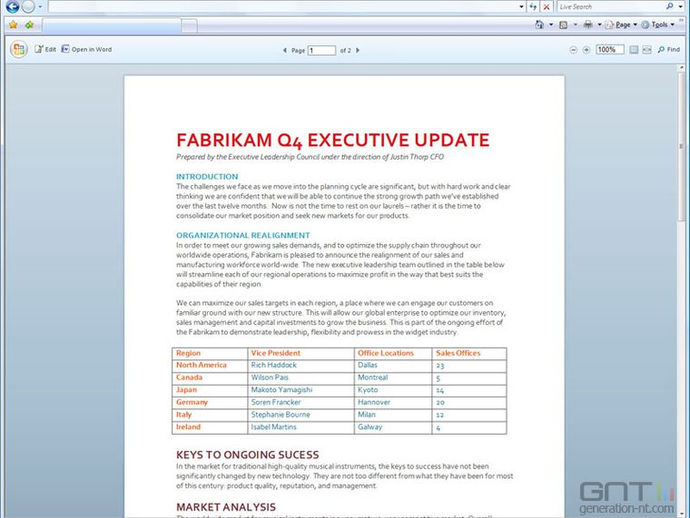Click the fit-to-width view icon

click(x=647, y=50)
